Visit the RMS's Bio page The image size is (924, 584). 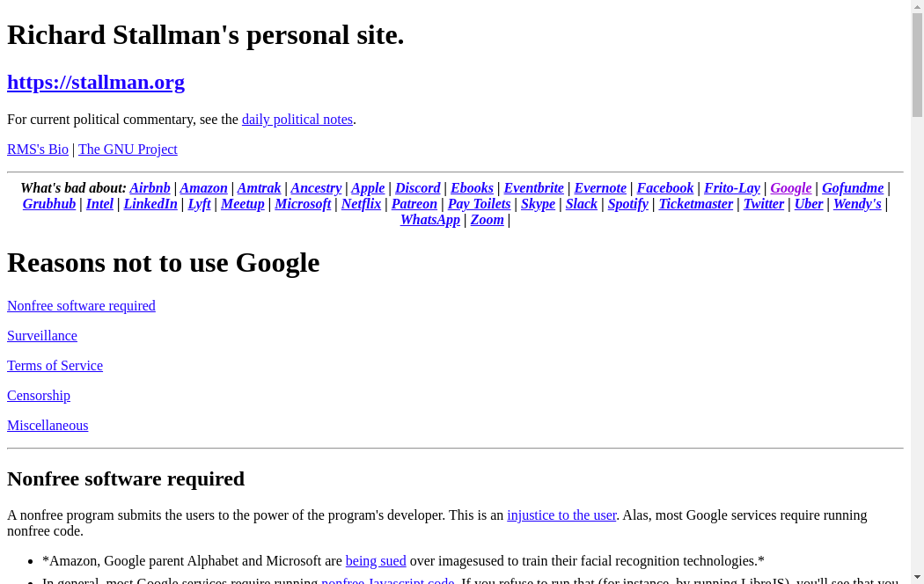(x=38, y=150)
